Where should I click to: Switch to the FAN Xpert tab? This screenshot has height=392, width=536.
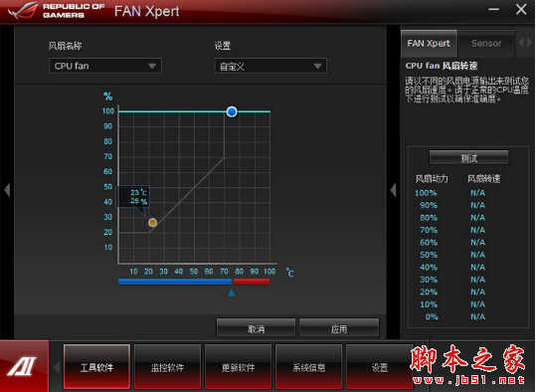(x=429, y=44)
